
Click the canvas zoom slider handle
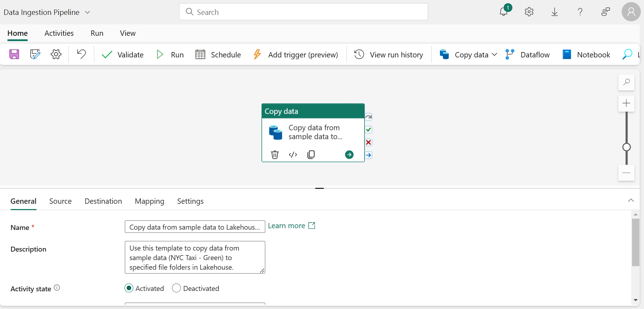(x=627, y=147)
